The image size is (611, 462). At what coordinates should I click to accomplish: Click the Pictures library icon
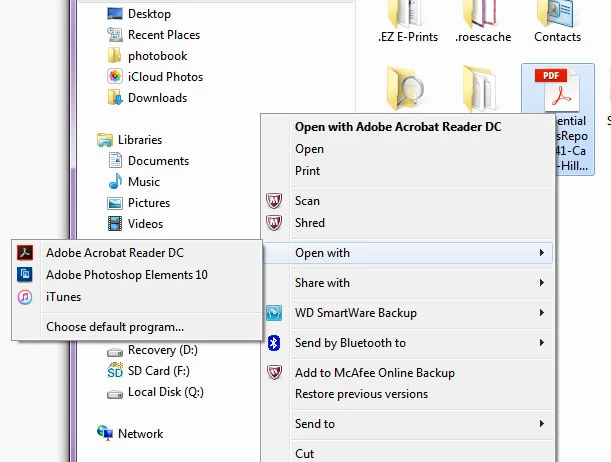click(115, 203)
